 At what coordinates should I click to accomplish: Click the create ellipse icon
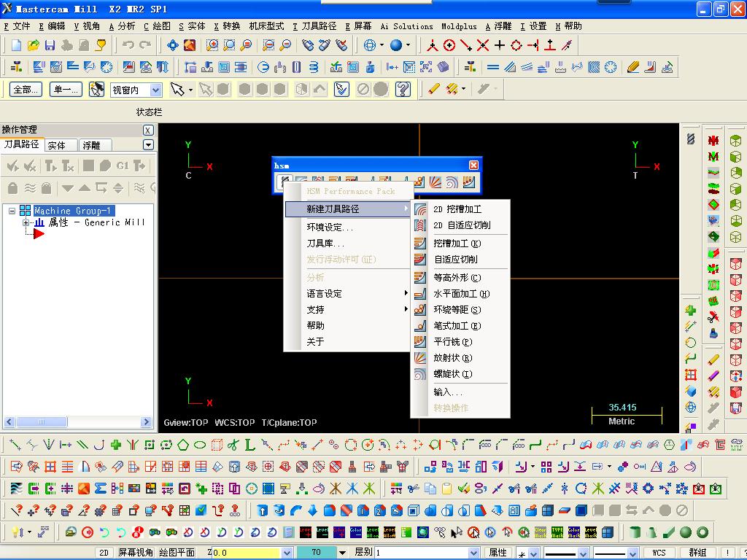tap(200, 445)
